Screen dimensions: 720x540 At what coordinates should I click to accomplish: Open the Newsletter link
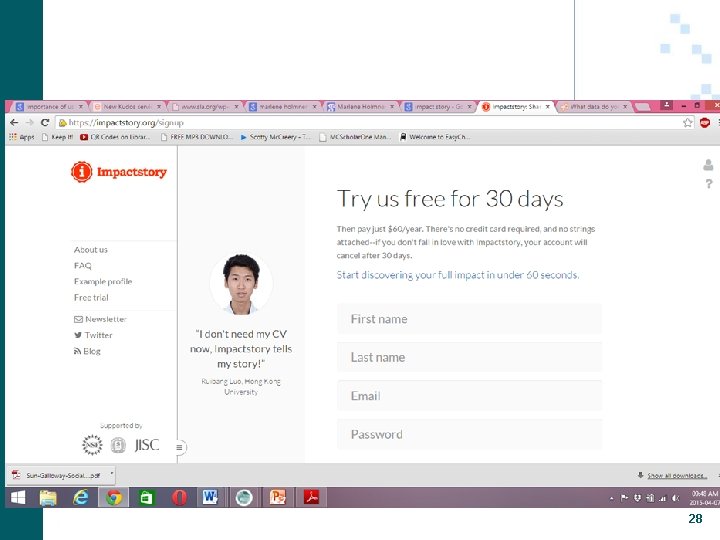(100, 319)
